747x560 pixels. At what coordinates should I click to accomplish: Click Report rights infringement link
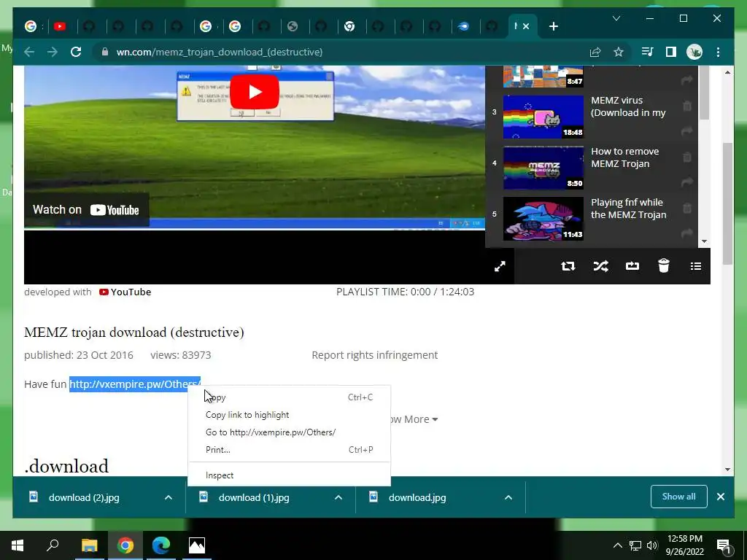click(374, 355)
